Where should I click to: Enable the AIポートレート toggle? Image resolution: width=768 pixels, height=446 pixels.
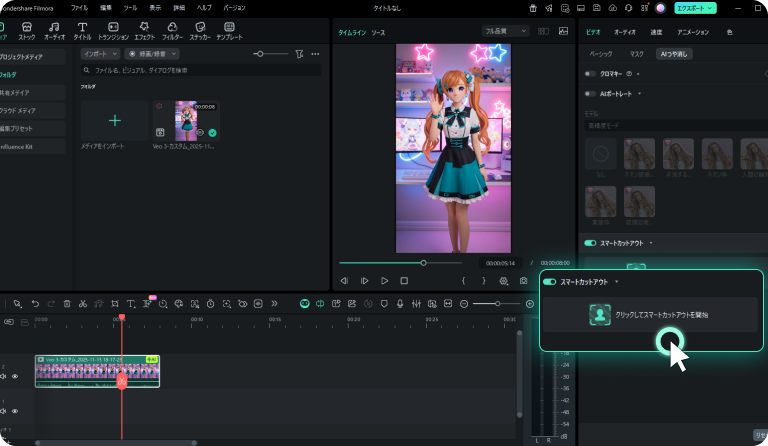(x=589, y=93)
